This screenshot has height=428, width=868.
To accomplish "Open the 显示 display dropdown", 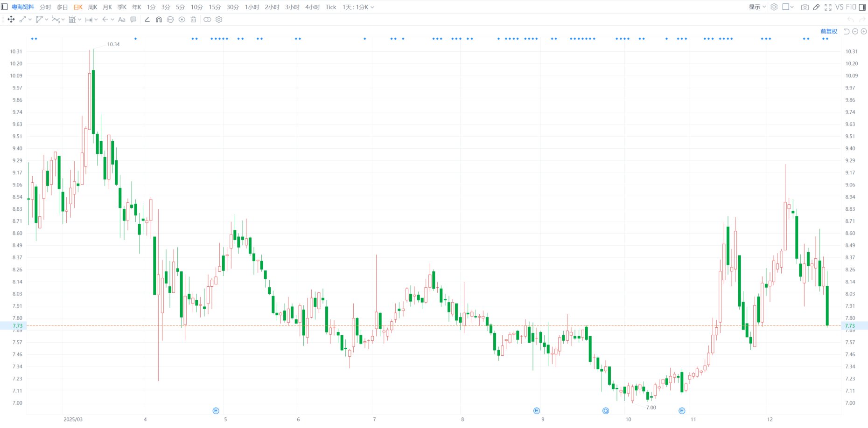I will 757,7.
